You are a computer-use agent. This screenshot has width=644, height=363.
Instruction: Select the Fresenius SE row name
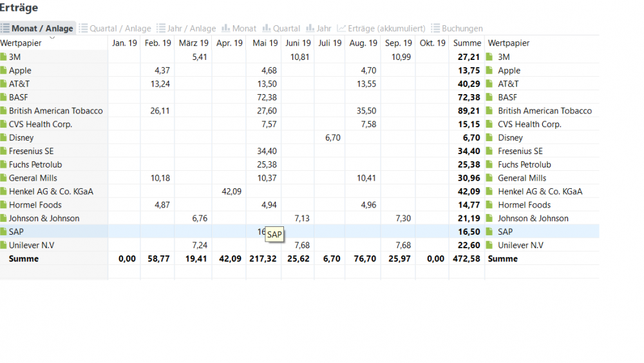pyautogui.click(x=31, y=151)
